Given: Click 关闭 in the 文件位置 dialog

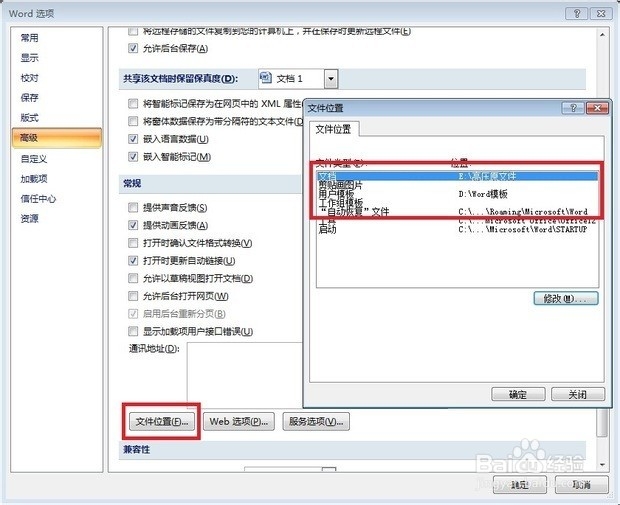Looking at the screenshot, I should (x=578, y=394).
